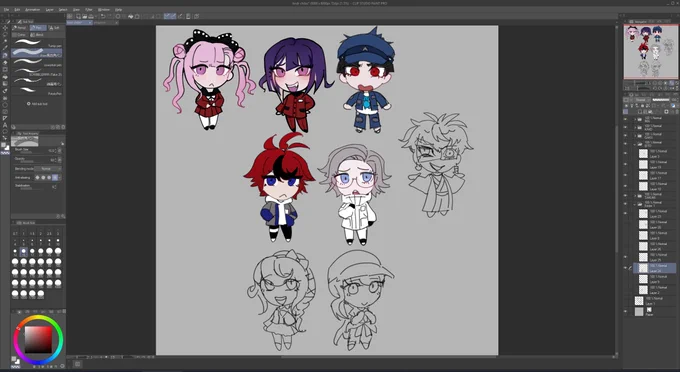Click the trash icon at sub tool panel bottom

click(x=63, y=127)
